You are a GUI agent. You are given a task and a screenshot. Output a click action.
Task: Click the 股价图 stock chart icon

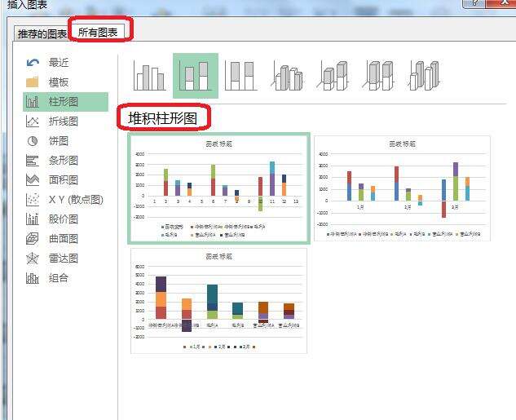[x=33, y=219]
